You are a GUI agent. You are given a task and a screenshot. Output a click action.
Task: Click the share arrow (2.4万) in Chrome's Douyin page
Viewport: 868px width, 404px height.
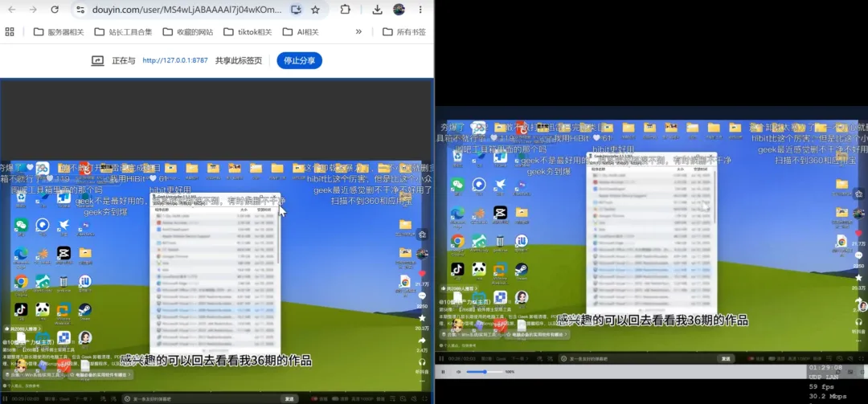click(422, 340)
